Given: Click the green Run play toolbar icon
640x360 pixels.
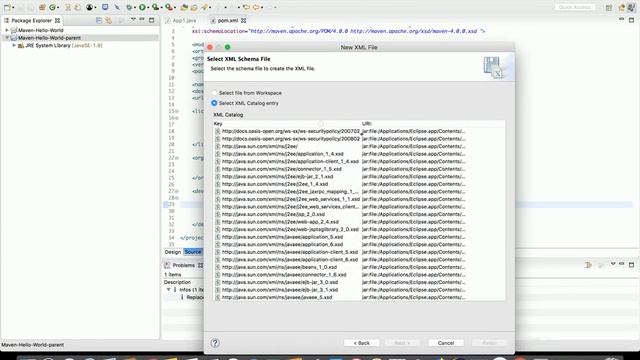Looking at the screenshot, I should click(142, 7).
